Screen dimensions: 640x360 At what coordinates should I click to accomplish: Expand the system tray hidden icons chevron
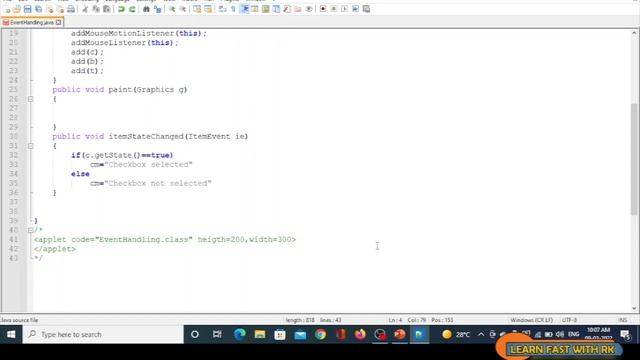pyautogui.click(x=481, y=334)
